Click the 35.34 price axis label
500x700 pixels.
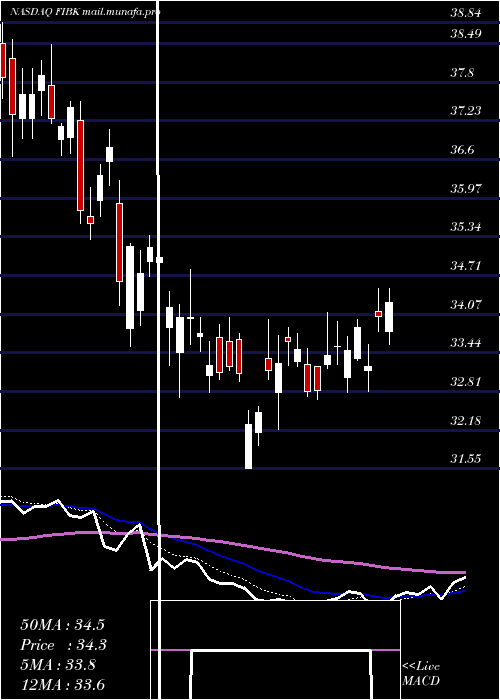coord(466,227)
